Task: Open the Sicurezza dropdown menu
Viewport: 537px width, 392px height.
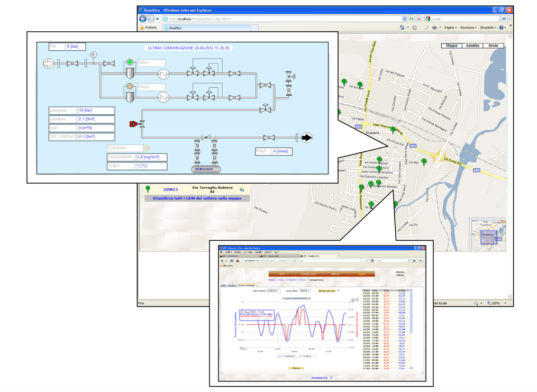Action: pyautogui.click(x=468, y=28)
